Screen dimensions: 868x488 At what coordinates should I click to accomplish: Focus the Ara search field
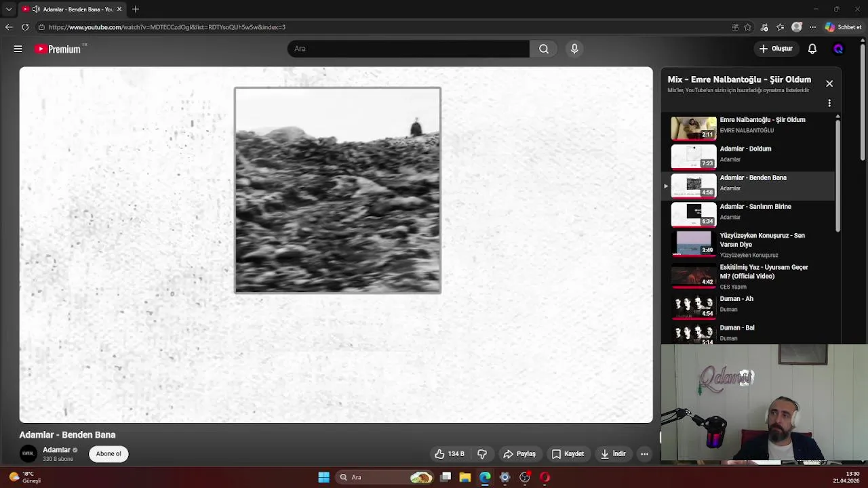(x=408, y=49)
